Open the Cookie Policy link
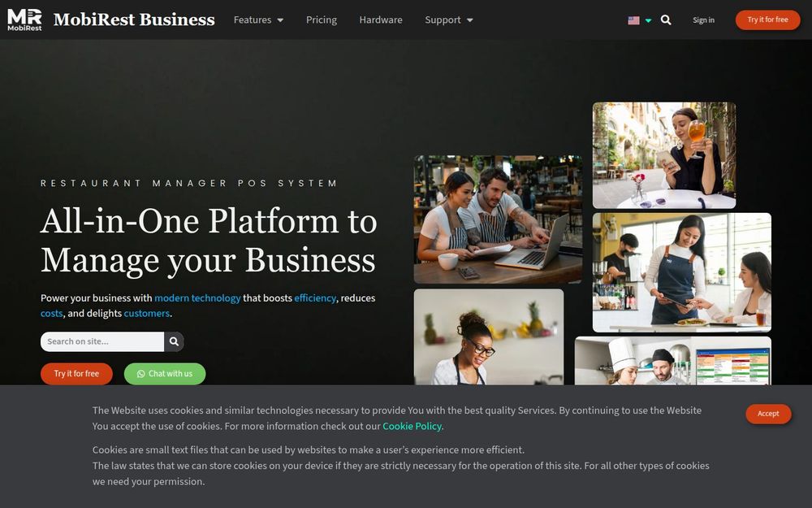 [412, 426]
